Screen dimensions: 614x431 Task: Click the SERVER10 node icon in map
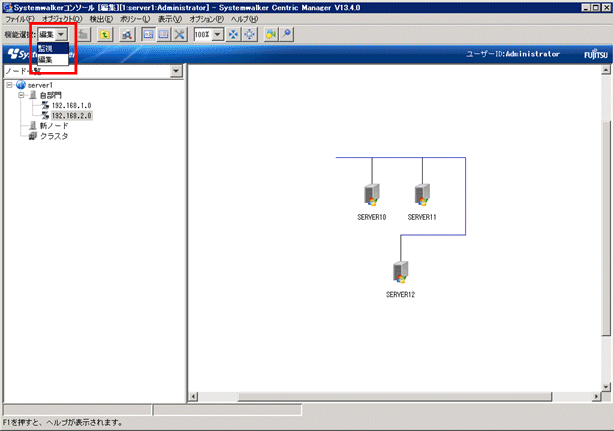click(x=371, y=194)
